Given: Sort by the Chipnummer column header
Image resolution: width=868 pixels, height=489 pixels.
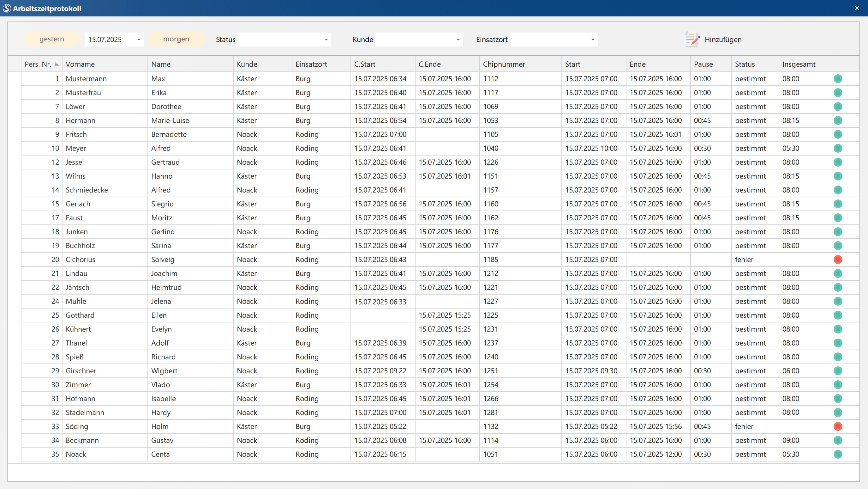Looking at the screenshot, I should [504, 64].
